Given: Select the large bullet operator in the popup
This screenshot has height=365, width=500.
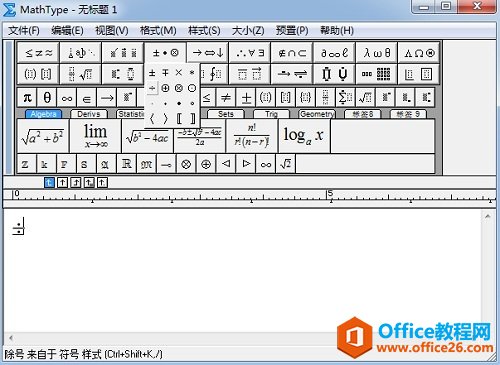Looking at the screenshot, I should (x=179, y=104).
